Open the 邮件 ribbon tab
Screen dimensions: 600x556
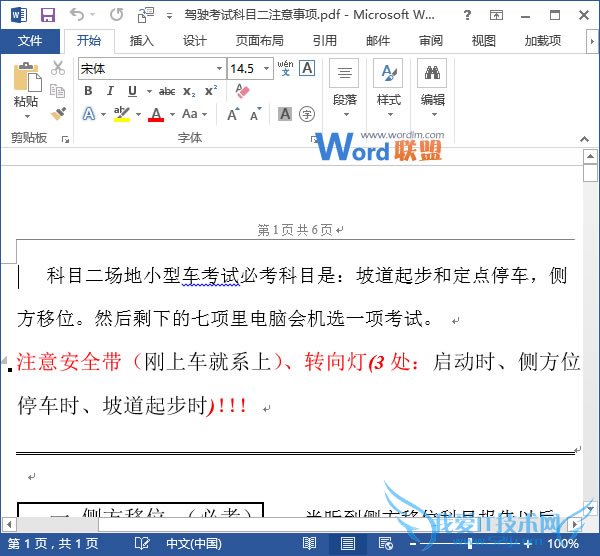click(378, 41)
